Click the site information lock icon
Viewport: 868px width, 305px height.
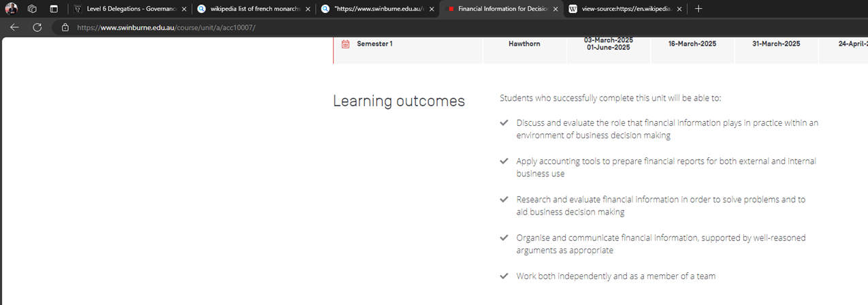65,28
